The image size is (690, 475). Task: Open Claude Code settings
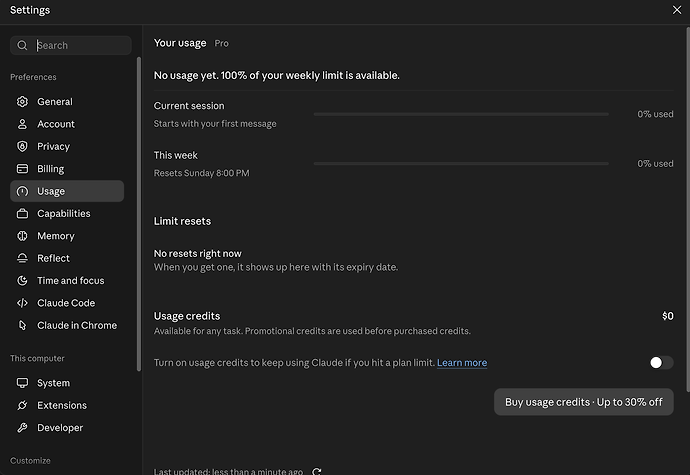point(67,303)
